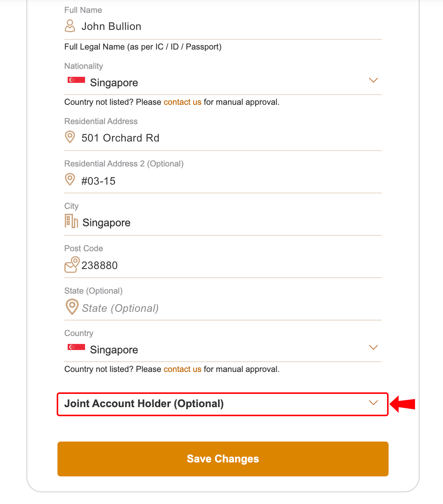Click the chevron on Joint Account Holder
The width and height of the screenshot is (443, 504).
point(373,403)
